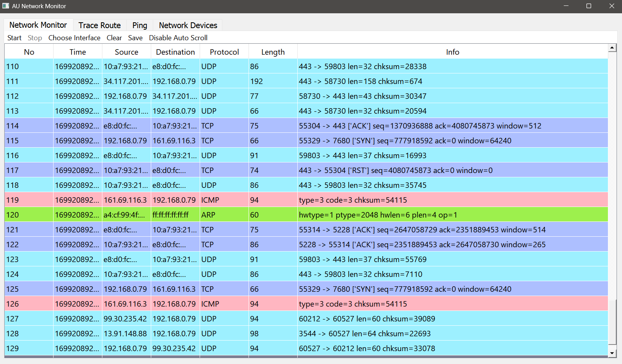Screen dimensions: 622x364
Task: Save the captured packets
Action: pos(135,38)
